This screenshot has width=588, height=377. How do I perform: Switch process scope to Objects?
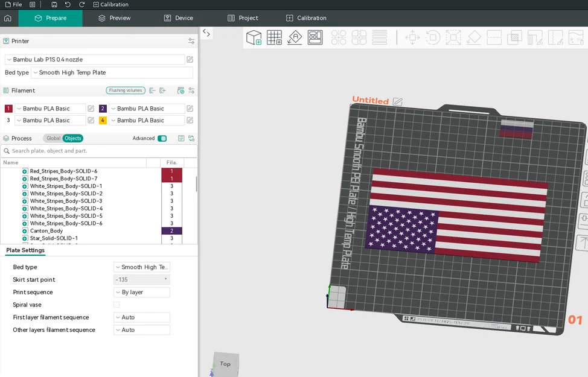pyautogui.click(x=73, y=138)
